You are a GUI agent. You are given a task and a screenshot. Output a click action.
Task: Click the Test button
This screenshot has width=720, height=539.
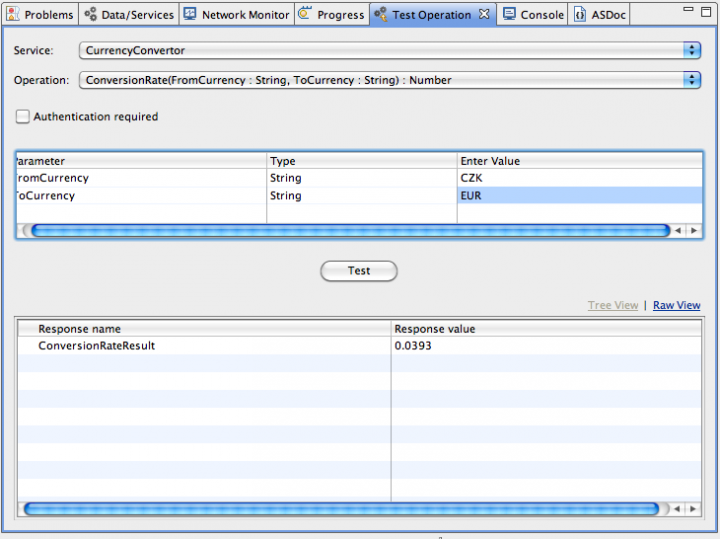pos(359,271)
